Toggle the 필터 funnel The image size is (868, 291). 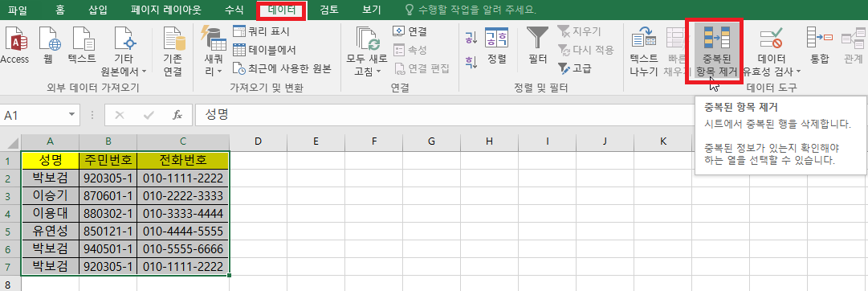537,45
